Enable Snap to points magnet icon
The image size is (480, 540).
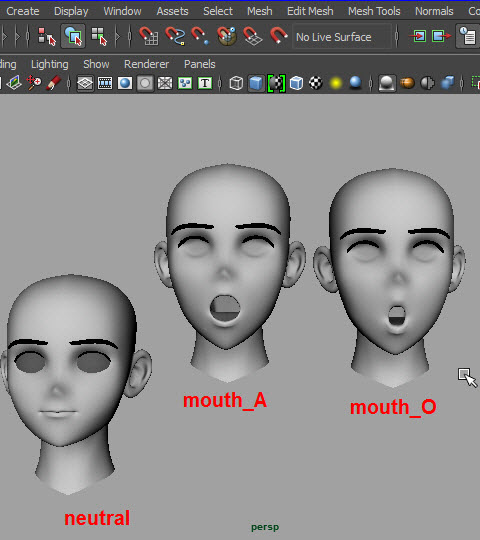click(200, 36)
